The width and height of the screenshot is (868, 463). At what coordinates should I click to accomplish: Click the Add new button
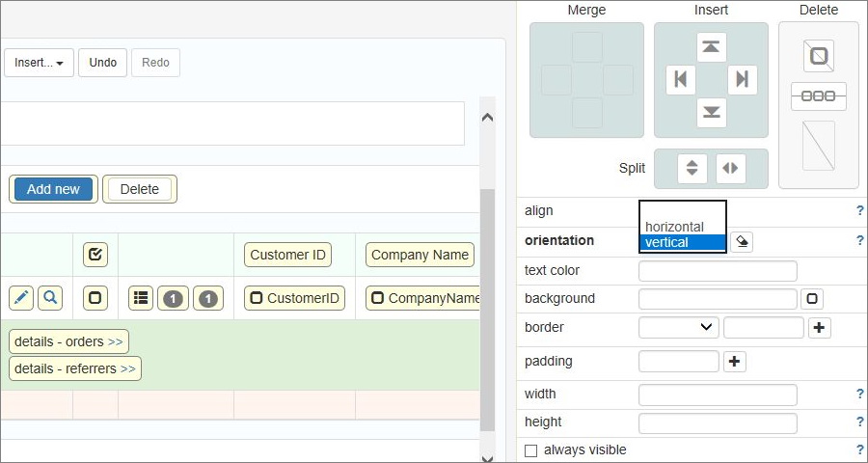(x=53, y=189)
